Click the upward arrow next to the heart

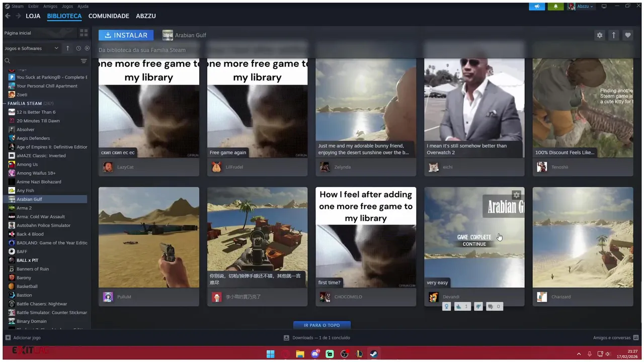point(613,35)
